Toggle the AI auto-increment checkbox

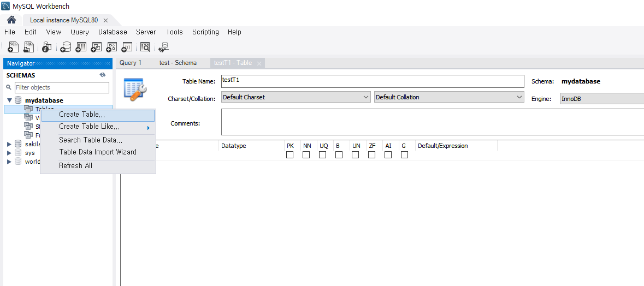click(x=388, y=154)
